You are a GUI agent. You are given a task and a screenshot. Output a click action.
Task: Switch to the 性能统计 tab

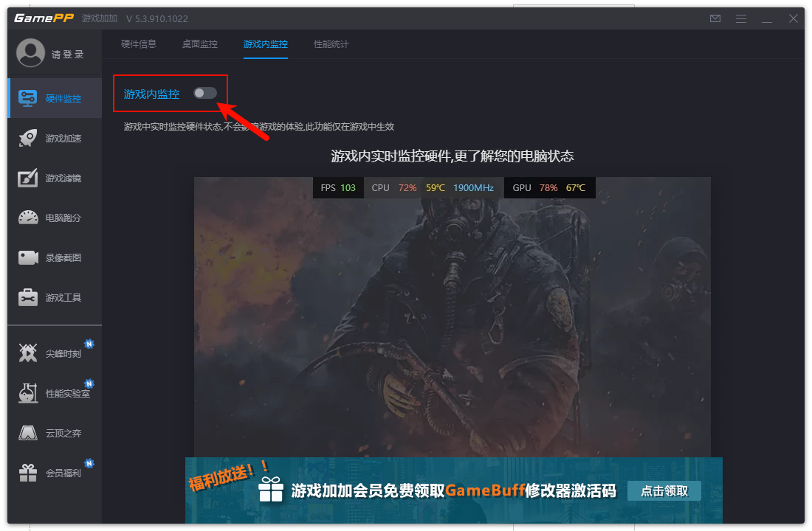[331, 44]
